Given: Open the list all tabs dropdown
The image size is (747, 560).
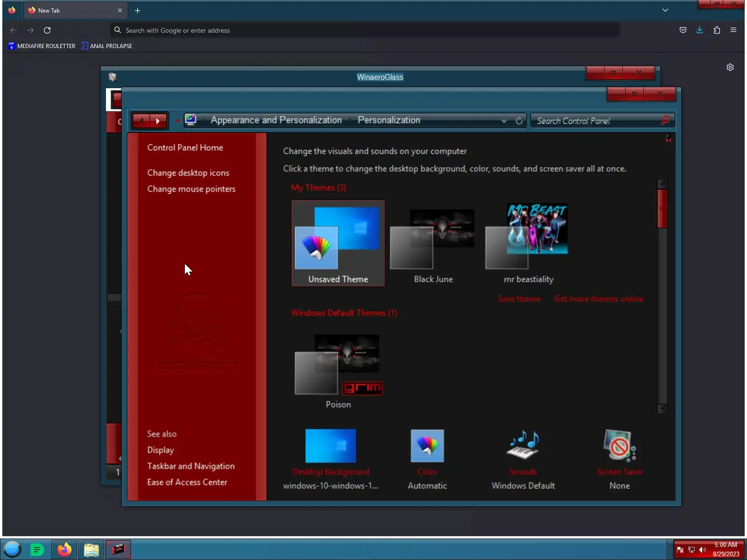Looking at the screenshot, I should [x=665, y=10].
